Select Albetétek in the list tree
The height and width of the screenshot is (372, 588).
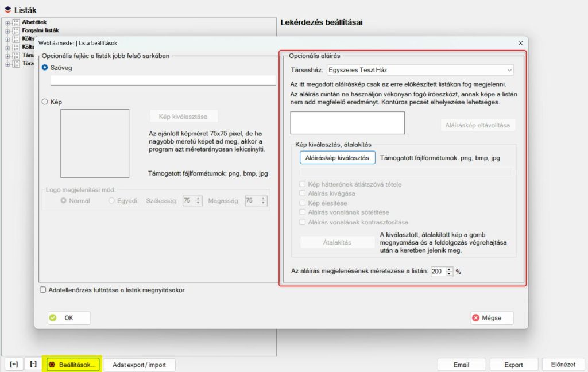point(34,22)
